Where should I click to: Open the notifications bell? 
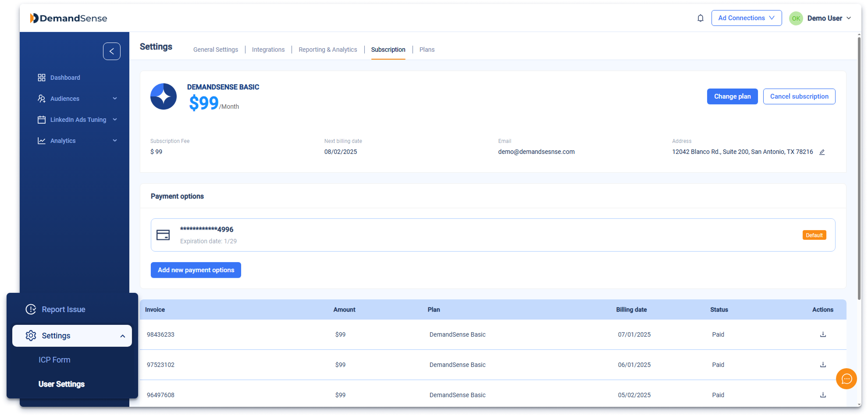pos(701,18)
